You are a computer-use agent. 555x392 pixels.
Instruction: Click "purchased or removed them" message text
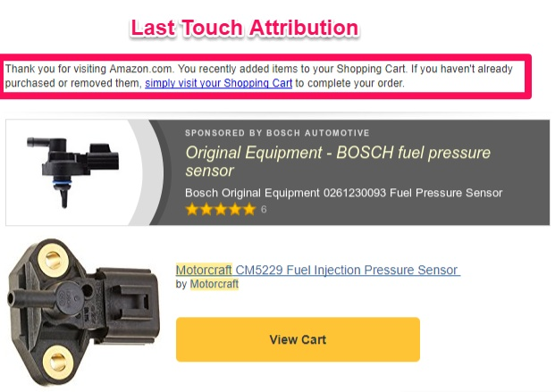point(71,83)
